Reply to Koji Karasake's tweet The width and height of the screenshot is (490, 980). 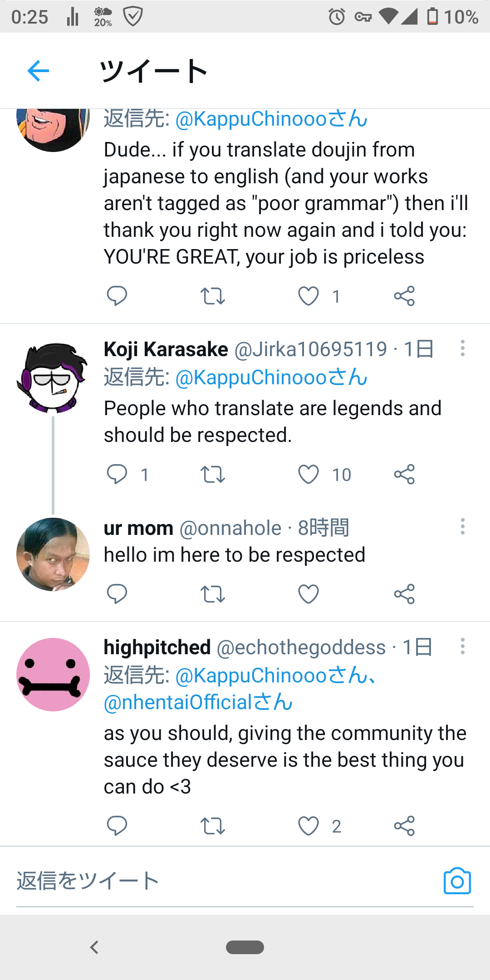tap(117, 475)
